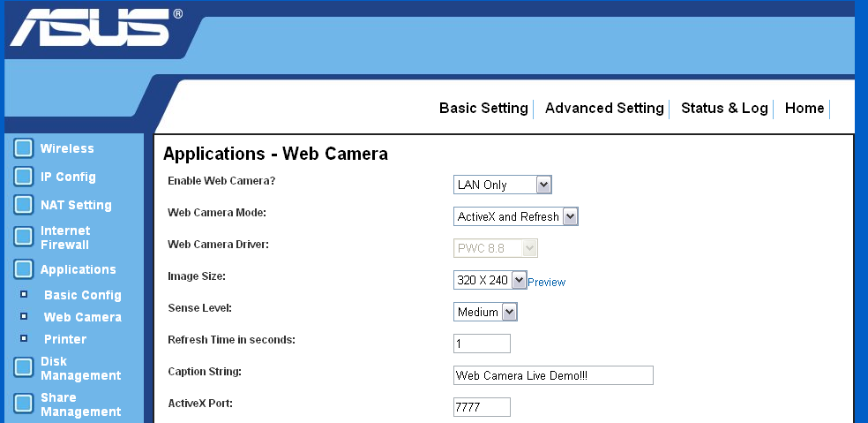
Task: Open the Basic Setting menu
Action: click(x=483, y=109)
